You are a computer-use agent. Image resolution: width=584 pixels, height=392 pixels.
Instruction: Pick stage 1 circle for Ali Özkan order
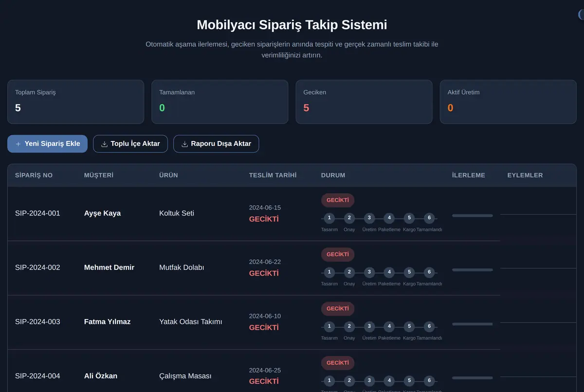pyautogui.click(x=329, y=381)
